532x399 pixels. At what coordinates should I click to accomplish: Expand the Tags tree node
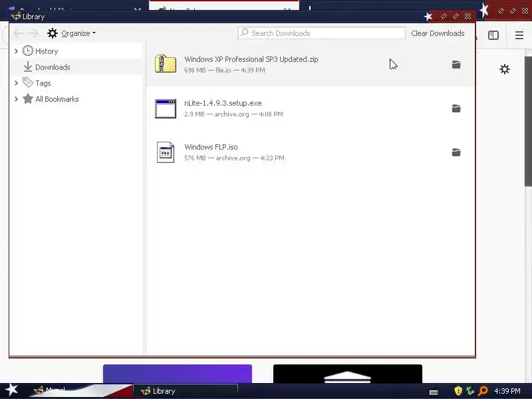point(16,83)
